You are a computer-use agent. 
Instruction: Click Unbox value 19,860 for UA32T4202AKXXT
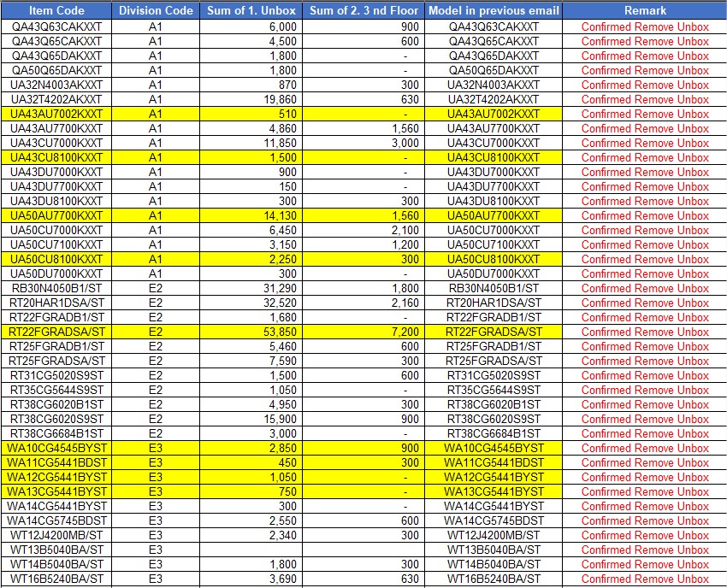pos(251,99)
